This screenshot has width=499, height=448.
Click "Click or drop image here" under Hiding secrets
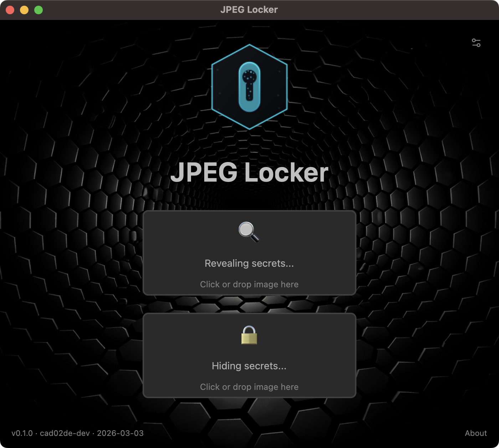coord(249,387)
